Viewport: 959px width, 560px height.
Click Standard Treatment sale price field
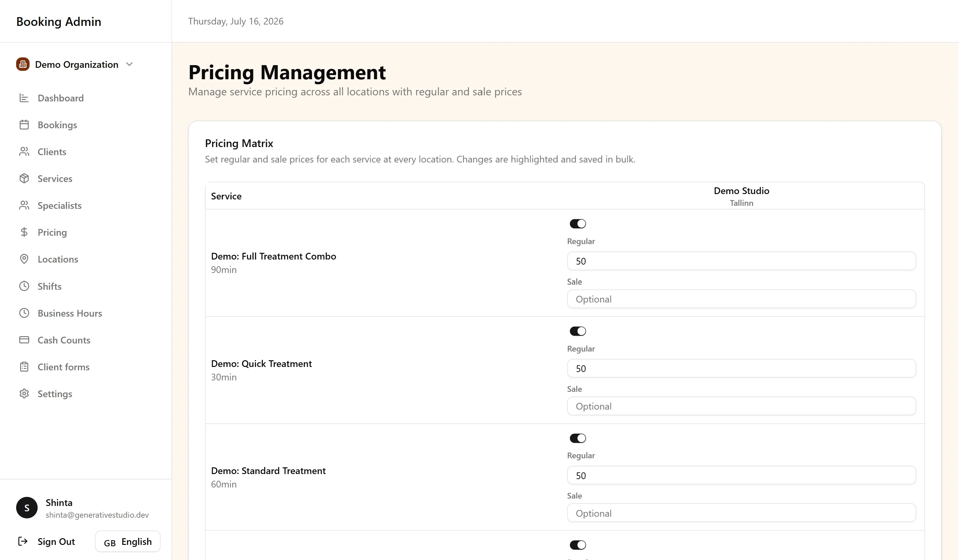[741, 513]
